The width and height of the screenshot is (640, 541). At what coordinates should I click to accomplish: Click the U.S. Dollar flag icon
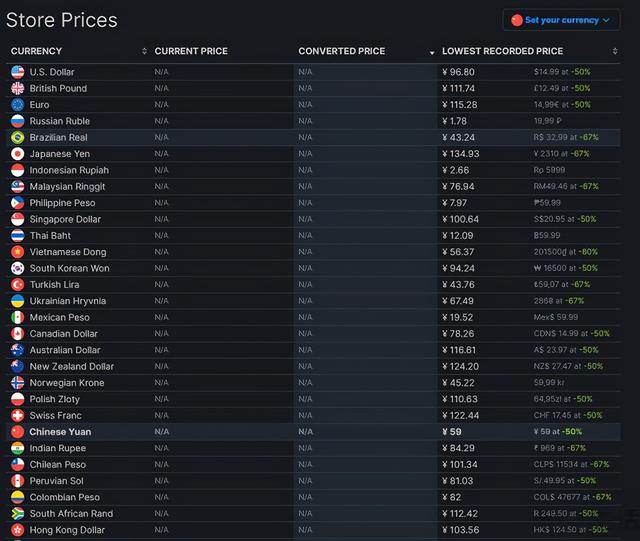click(x=17, y=72)
